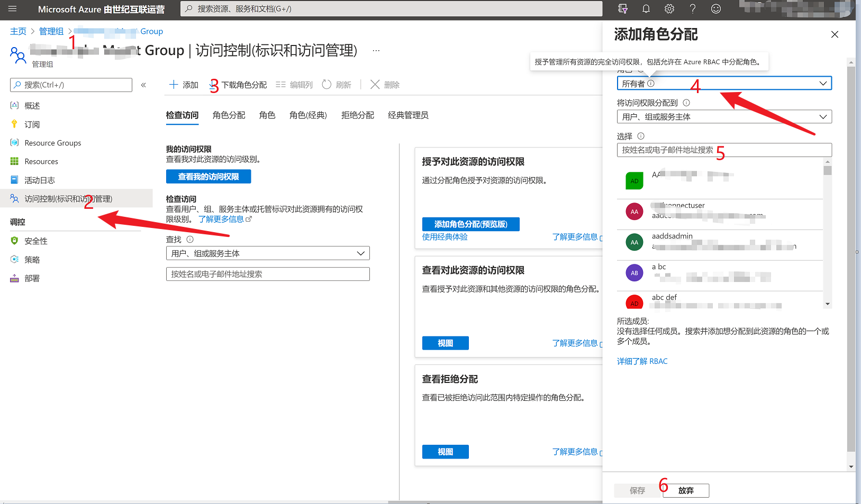This screenshot has width=861, height=504.
Task: Open the 将访问权限分配到 dropdown
Action: (x=724, y=117)
